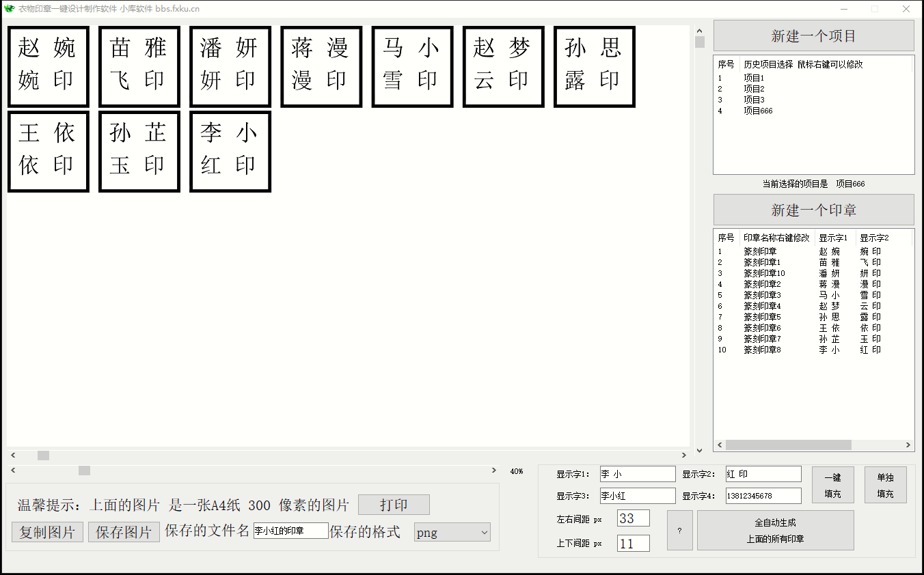The width and height of the screenshot is (924, 575).
Task: Click the 保存图片 button
Action: [x=124, y=533]
